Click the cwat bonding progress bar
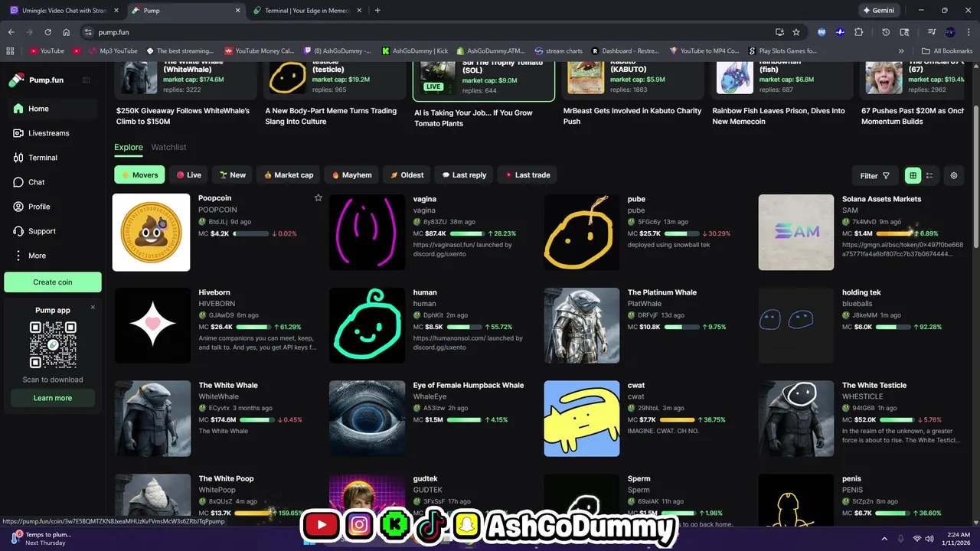The width and height of the screenshot is (980, 551). point(679,420)
